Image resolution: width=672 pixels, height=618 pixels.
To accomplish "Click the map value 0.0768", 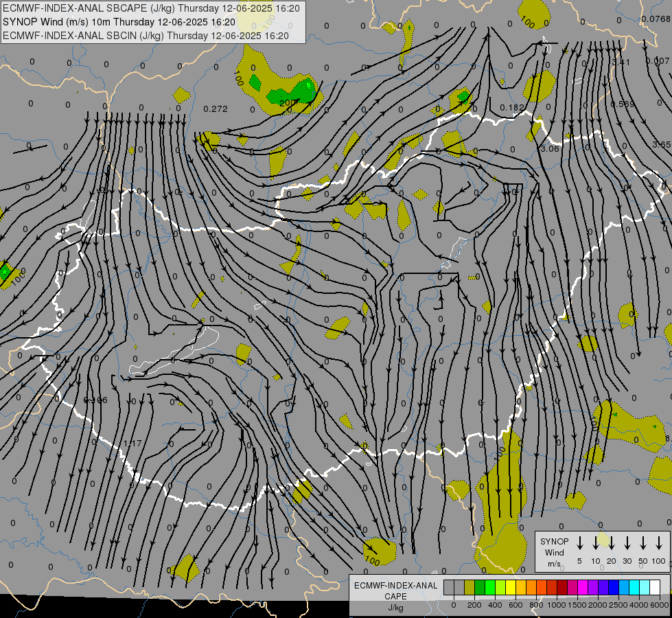I will tap(656, 19).
